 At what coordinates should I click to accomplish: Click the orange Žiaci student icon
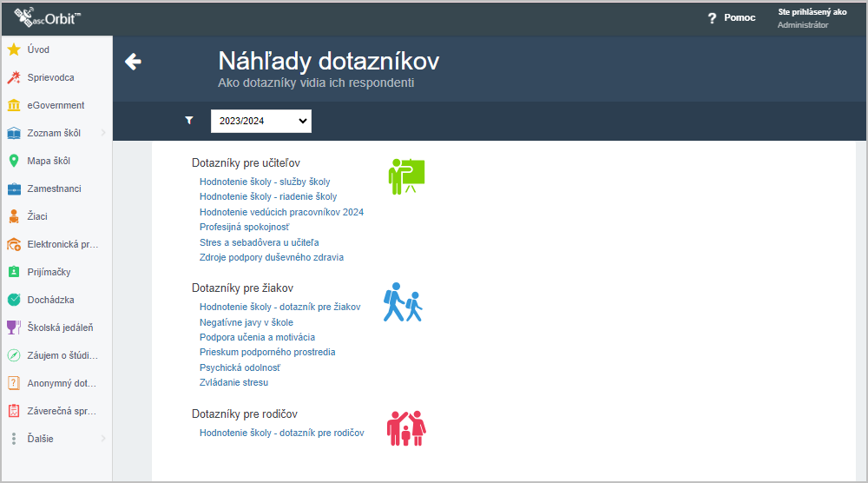(x=14, y=216)
